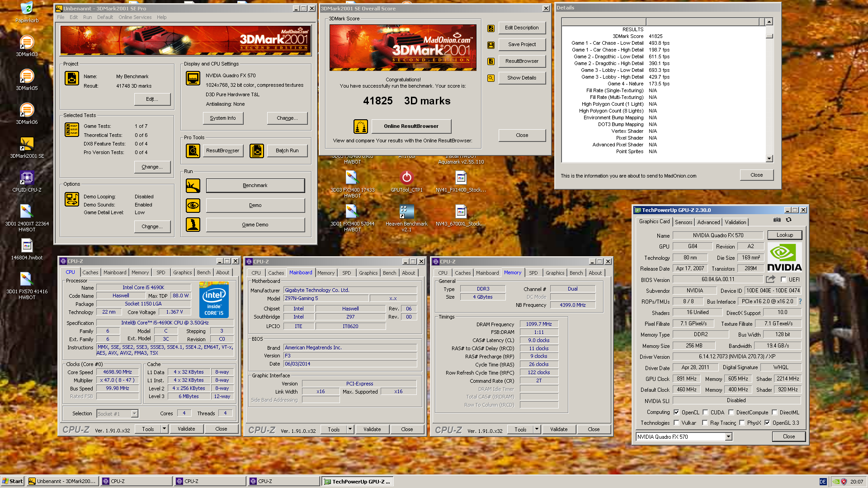Switch to the Sensors tab in GPU-Z

[x=684, y=222]
